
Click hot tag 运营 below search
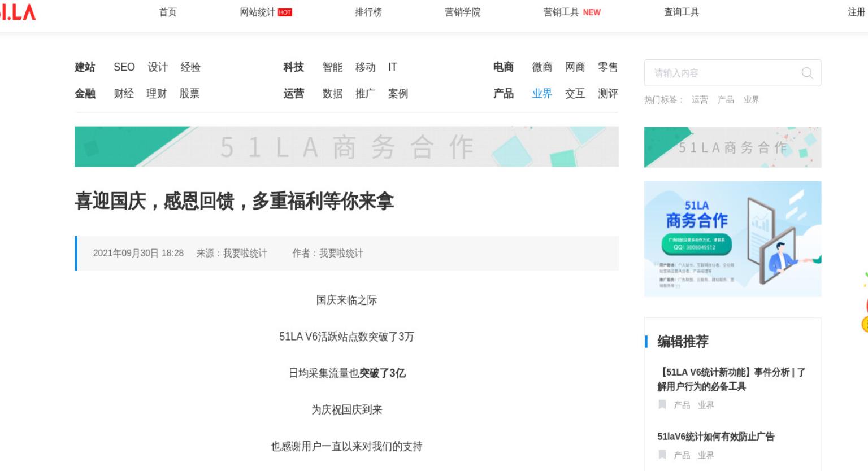[700, 100]
